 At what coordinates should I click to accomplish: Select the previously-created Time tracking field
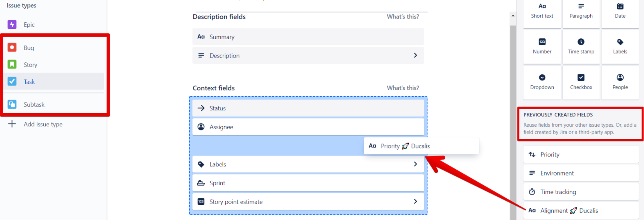pyautogui.click(x=558, y=192)
